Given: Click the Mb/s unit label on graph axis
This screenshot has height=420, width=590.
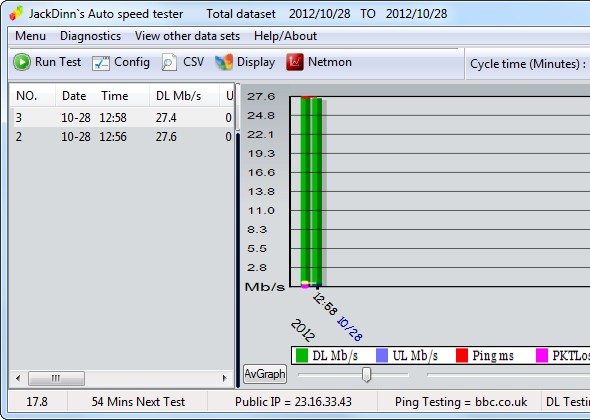Looking at the screenshot, I should pyautogui.click(x=265, y=287).
